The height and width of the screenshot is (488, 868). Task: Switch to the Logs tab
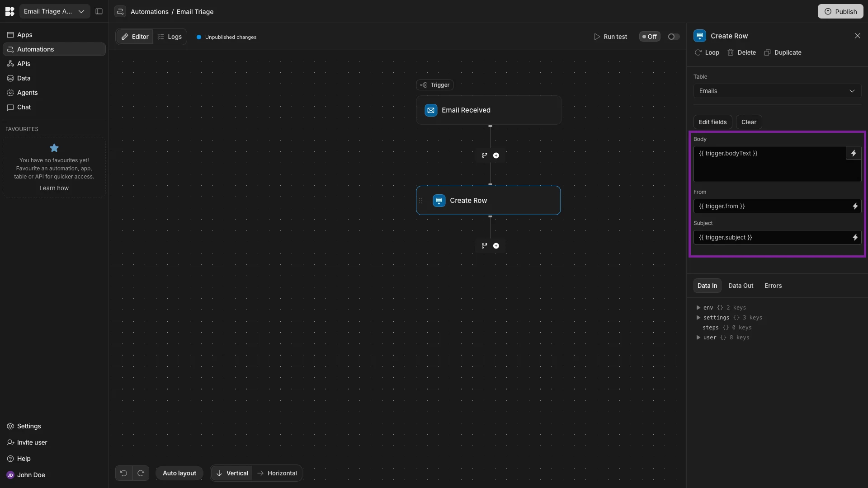pyautogui.click(x=170, y=37)
